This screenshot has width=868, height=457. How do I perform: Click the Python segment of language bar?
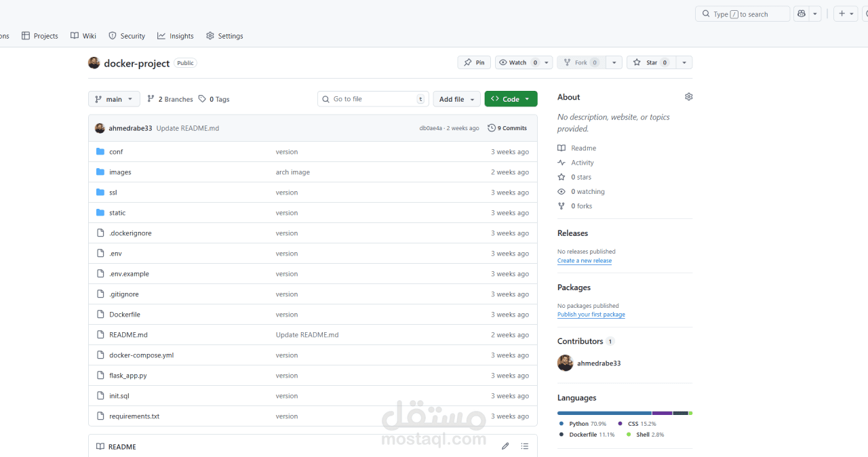coord(604,413)
